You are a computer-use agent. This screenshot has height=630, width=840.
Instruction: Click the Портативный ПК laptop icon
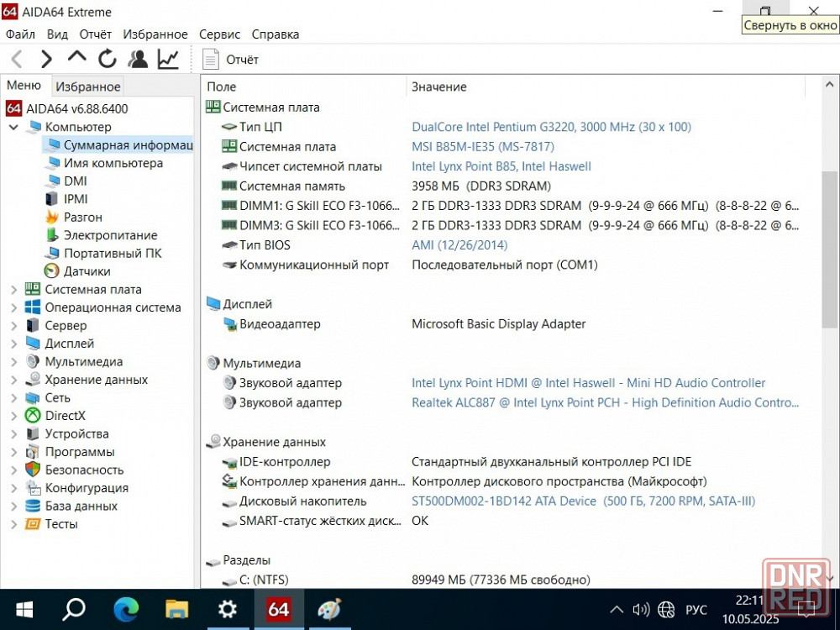(x=52, y=254)
